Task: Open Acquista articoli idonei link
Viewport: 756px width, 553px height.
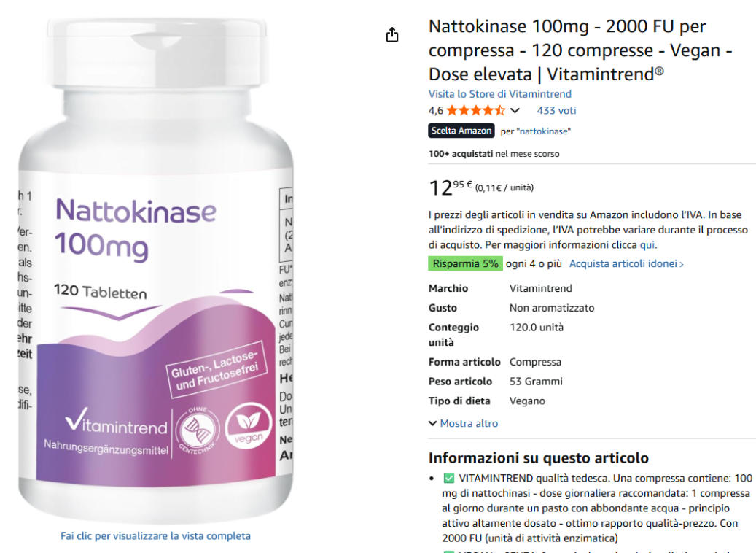Action: tap(626, 263)
